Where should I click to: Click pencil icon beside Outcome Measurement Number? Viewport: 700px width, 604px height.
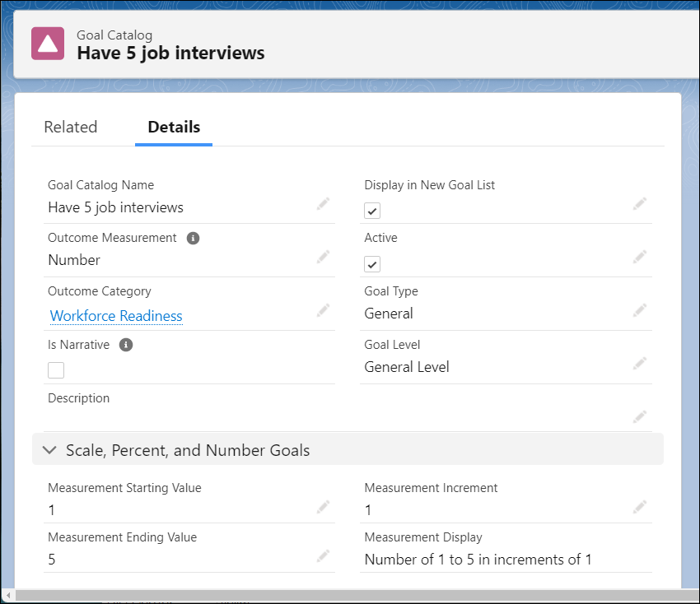[323, 258]
